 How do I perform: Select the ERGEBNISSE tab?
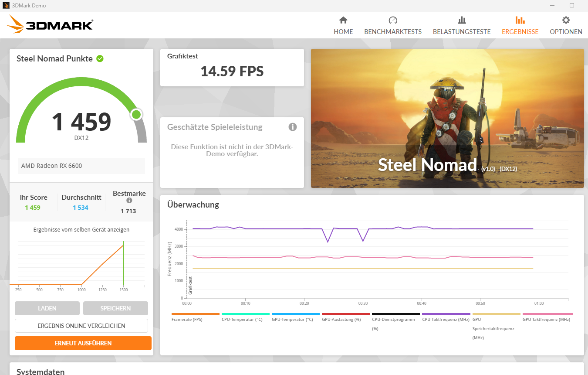pos(520,26)
